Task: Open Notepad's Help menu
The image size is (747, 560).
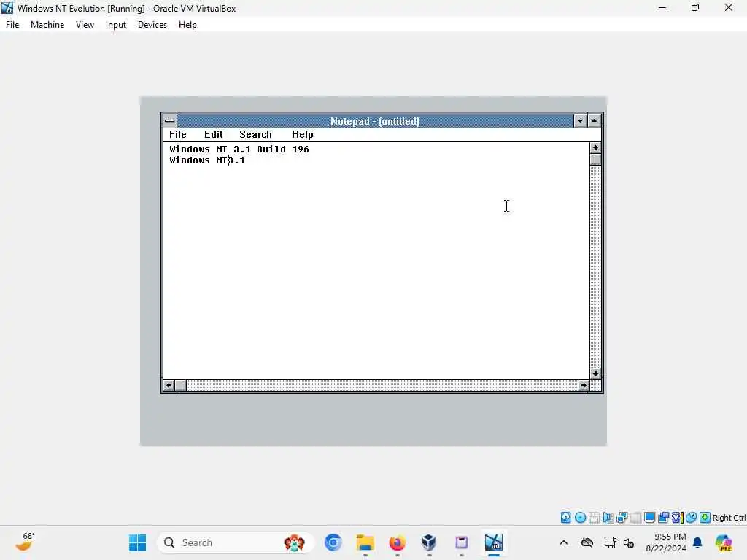Action: click(303, 135)
